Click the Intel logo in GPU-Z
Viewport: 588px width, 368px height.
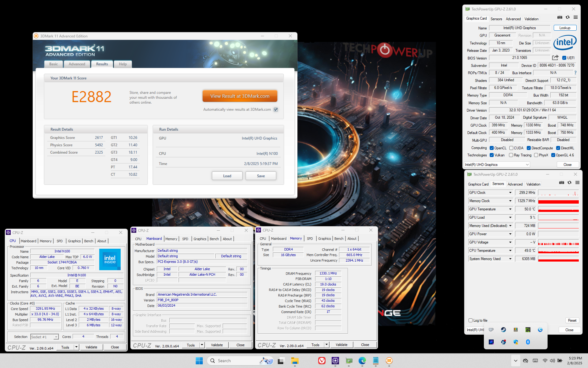click(x=565, y=42)
